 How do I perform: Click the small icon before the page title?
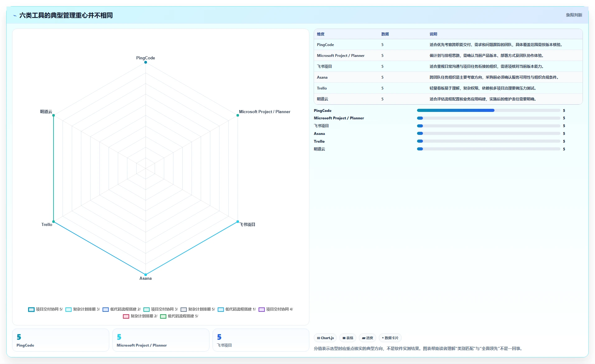[x=15, y=16]
